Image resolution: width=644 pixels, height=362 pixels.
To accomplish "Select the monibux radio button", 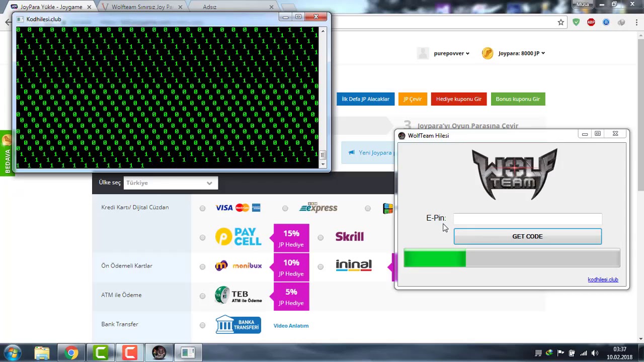I will 202,266.
